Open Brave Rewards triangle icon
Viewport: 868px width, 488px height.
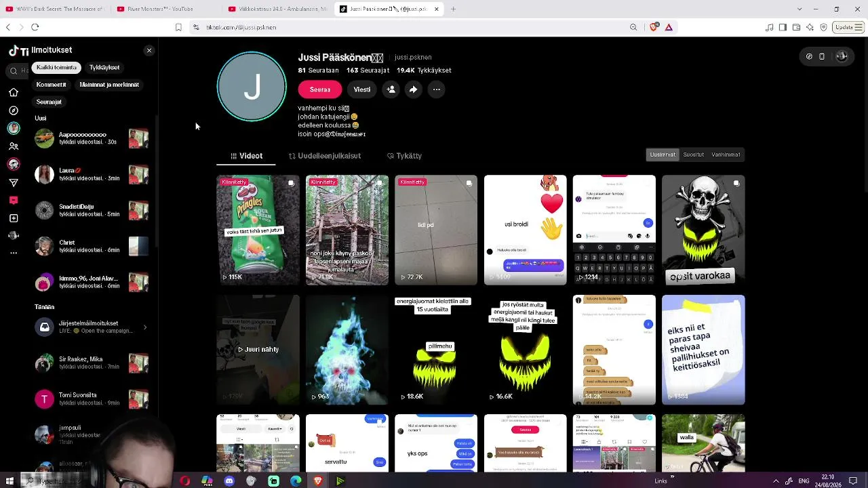point(669,27)
